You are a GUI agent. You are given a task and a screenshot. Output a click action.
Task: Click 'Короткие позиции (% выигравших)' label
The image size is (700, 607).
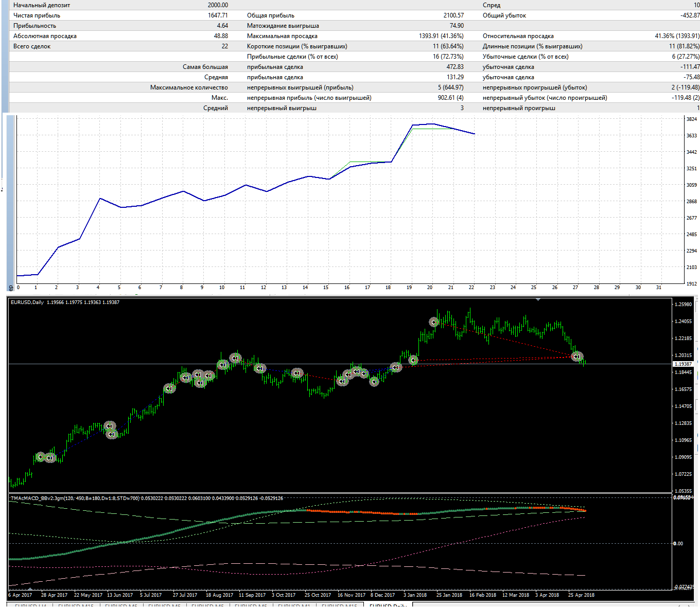point(297,46)
